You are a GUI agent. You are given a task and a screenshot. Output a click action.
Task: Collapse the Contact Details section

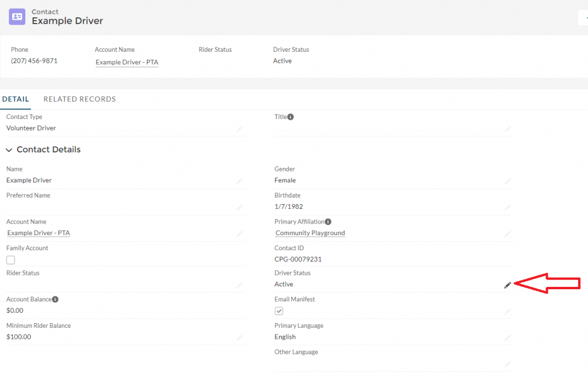[x=9, y=150]
